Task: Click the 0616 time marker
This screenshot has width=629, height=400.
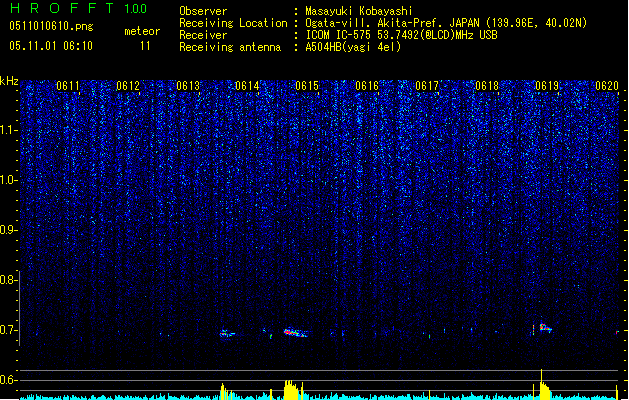Action: (x=367, y=86)
